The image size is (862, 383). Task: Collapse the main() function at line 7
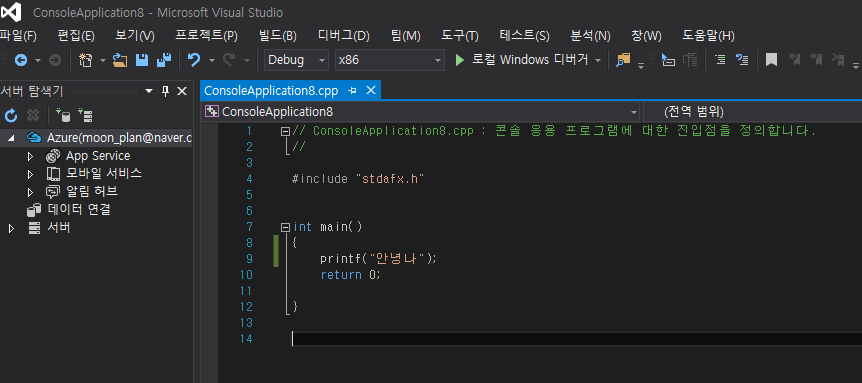[x=285, y=227]
